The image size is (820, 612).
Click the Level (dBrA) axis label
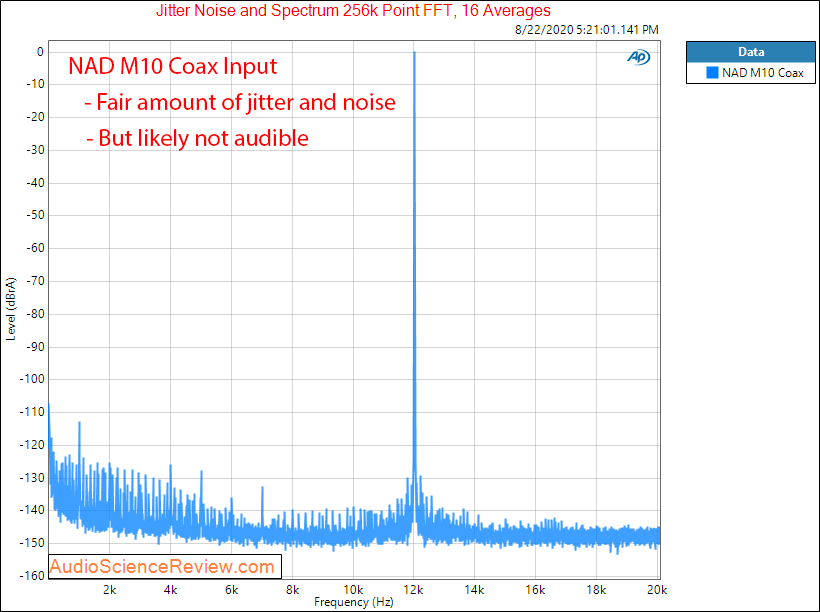click(x=10, y=309)
